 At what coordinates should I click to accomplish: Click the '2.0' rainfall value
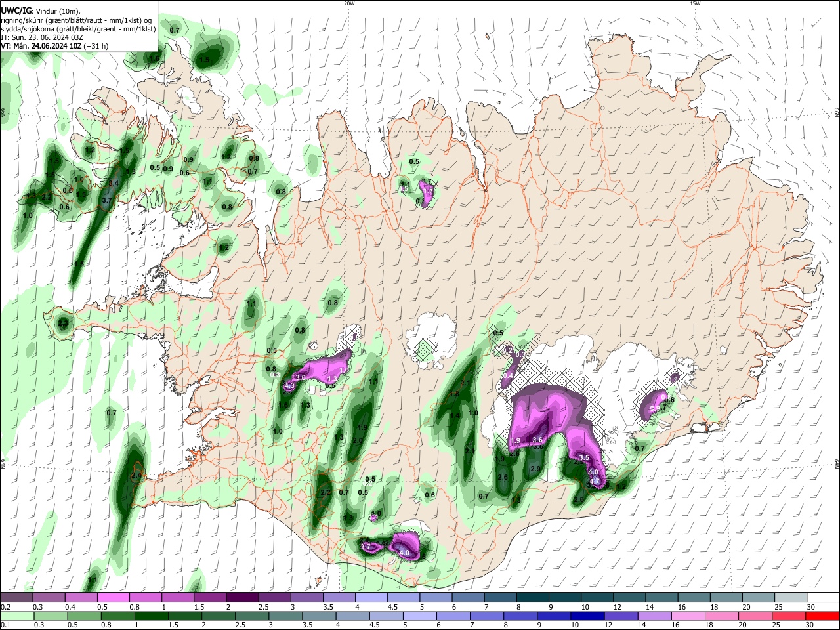pos(358,440)
